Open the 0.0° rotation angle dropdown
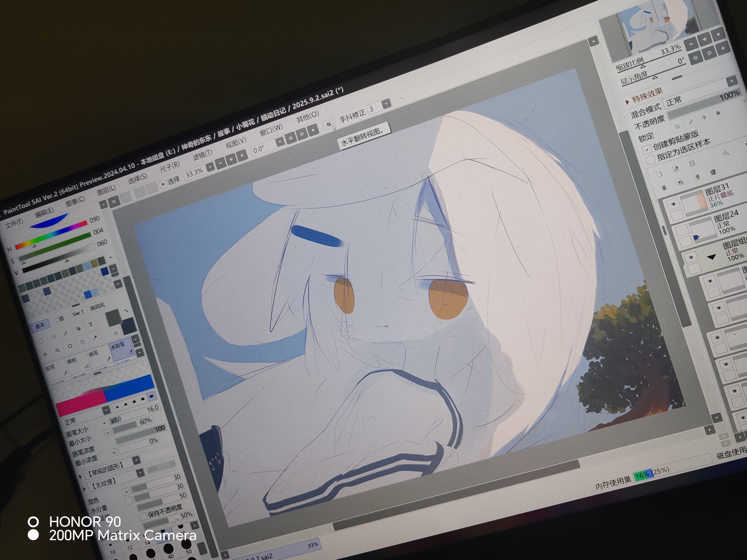Image resolution: width=747 pixels, height=560 pixels. click(x=280, y=142)
